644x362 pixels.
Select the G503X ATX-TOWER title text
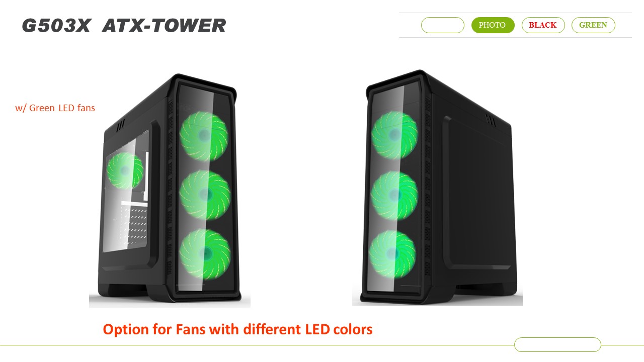tap(124, 26)
